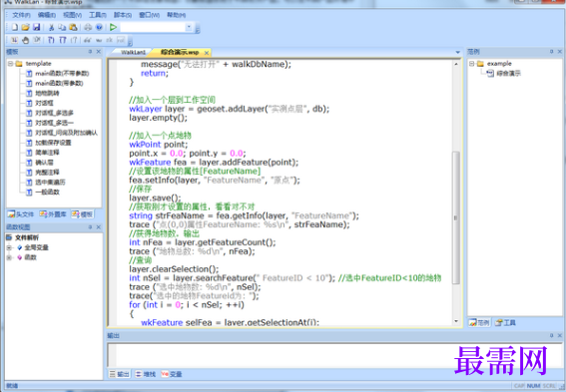Switch to the WalkLan1 document tab
This screenshot has height=392, width=566.
click(x=133, y=52)
